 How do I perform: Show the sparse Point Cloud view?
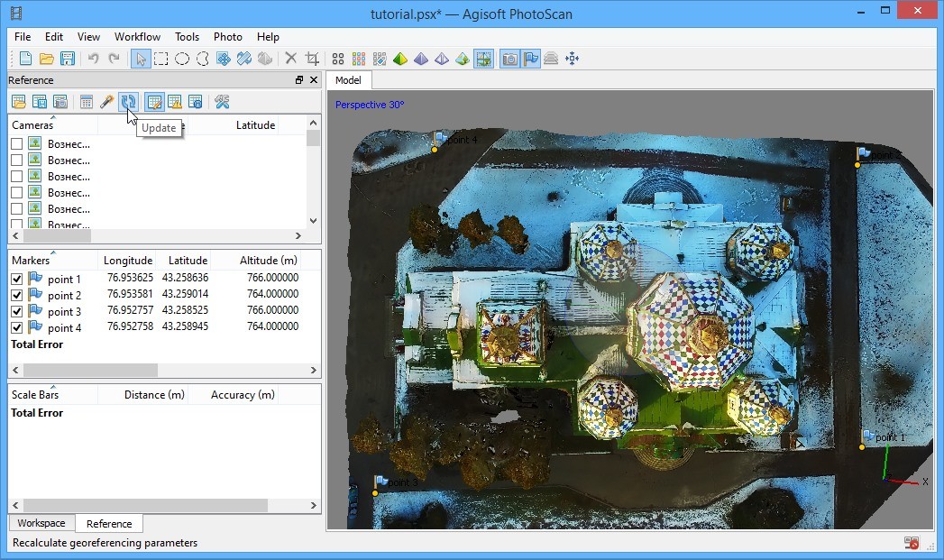pyautogui.click(x=338, y=59)
